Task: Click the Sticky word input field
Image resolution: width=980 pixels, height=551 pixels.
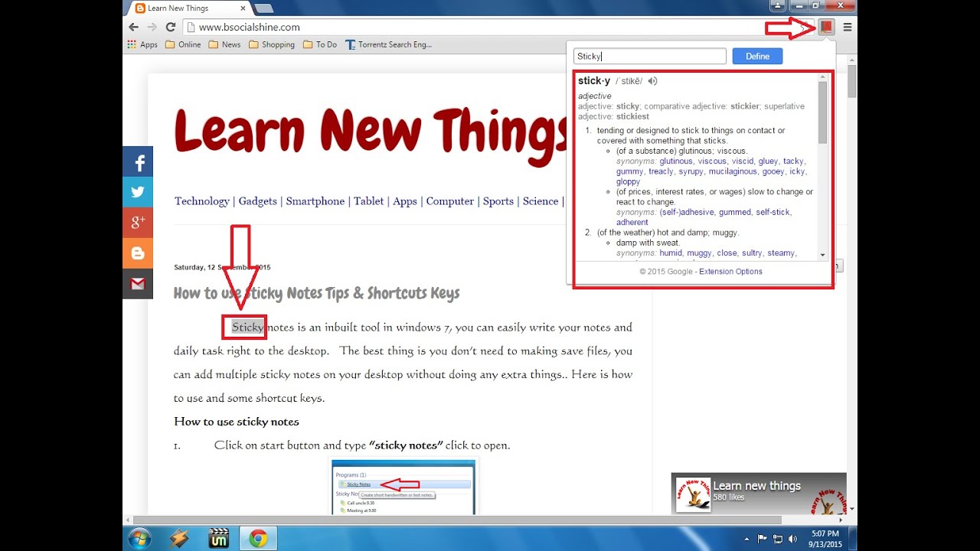Action: [x=650, y=56]
